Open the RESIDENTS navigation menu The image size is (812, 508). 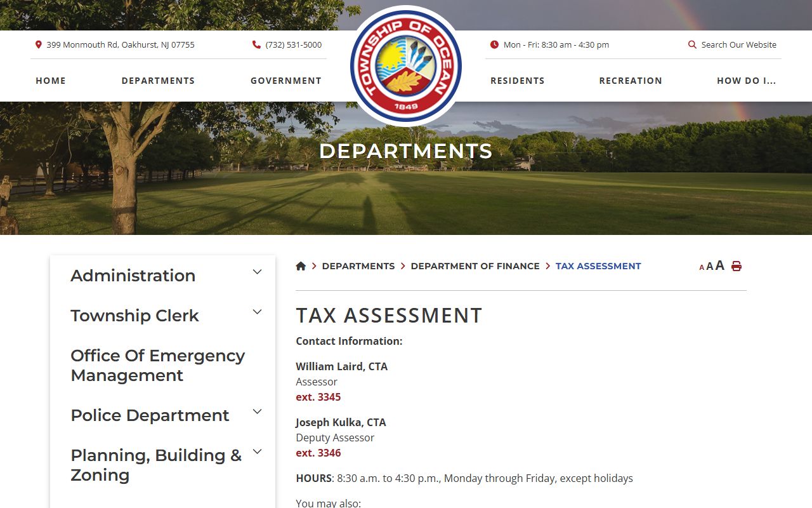pos(518,81)
